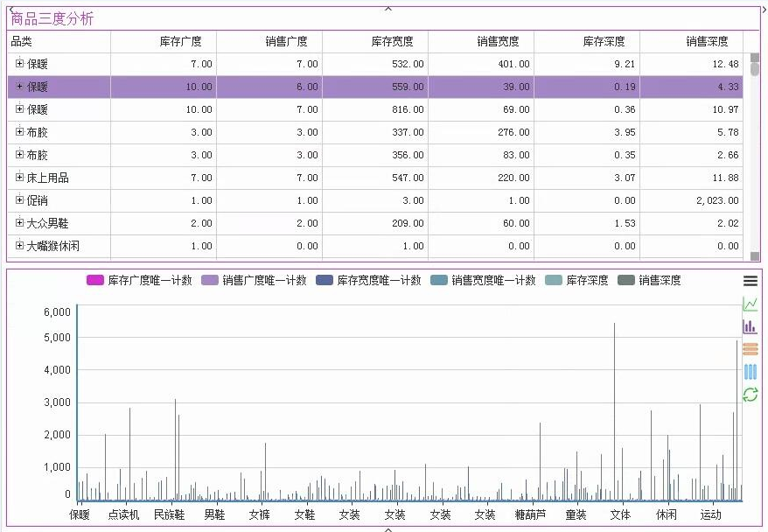Select the 5.78 销售深度 cell
Viewport: 768px width, 532px height.
[x=692, y=132]
